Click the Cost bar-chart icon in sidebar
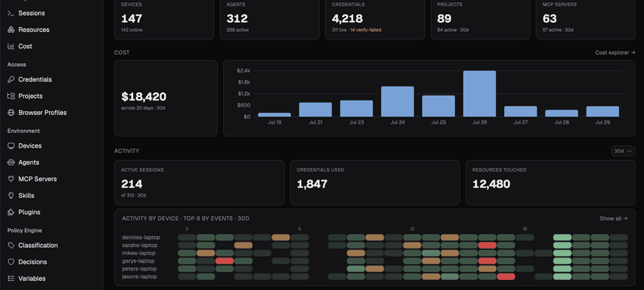 (11, 47)
